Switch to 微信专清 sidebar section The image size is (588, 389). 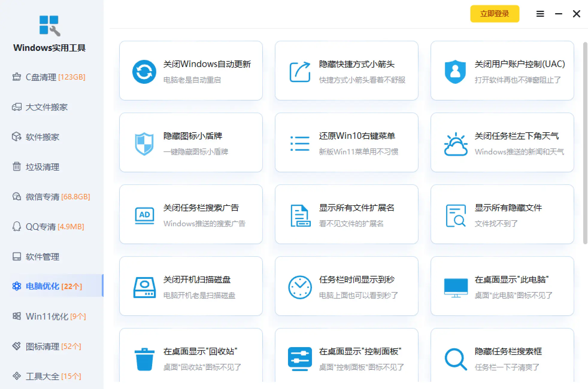[51, 197]
